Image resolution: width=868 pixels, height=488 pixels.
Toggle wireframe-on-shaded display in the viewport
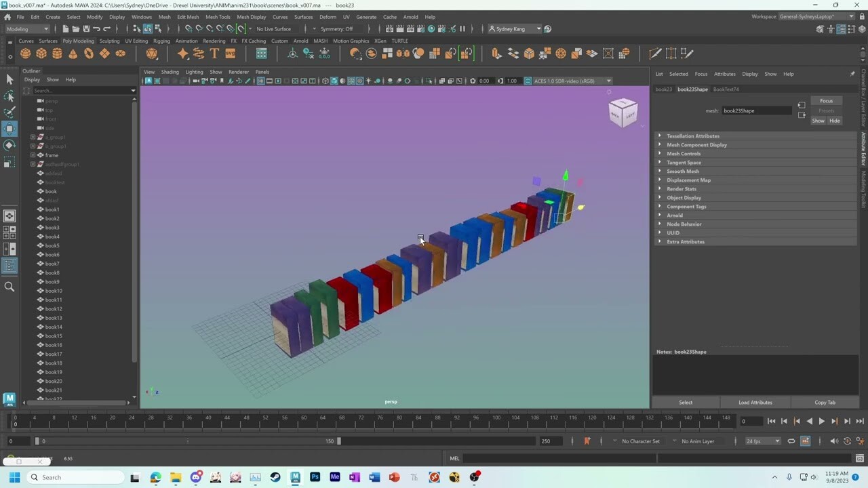click(351, 81)
